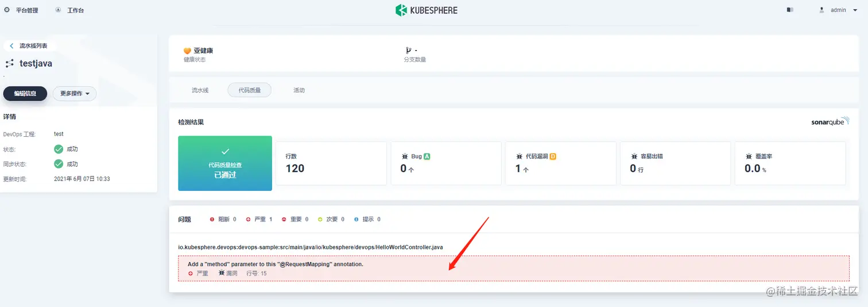Filter issues by 次要 severity
Viewport: 868px width, 307px height.
(331, 220)
